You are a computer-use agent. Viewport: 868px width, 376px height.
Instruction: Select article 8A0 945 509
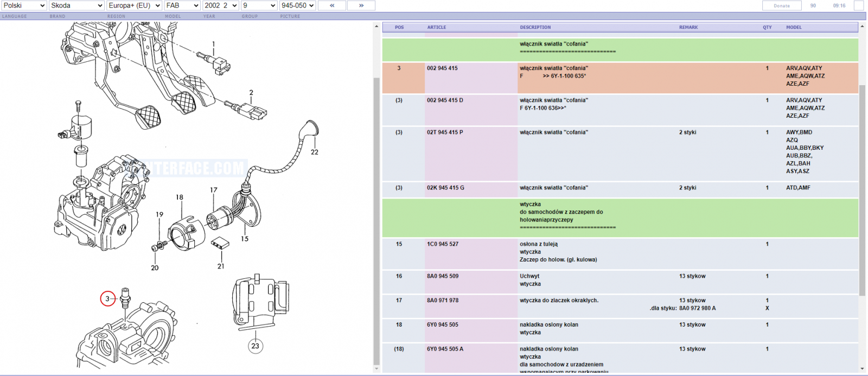443,276
